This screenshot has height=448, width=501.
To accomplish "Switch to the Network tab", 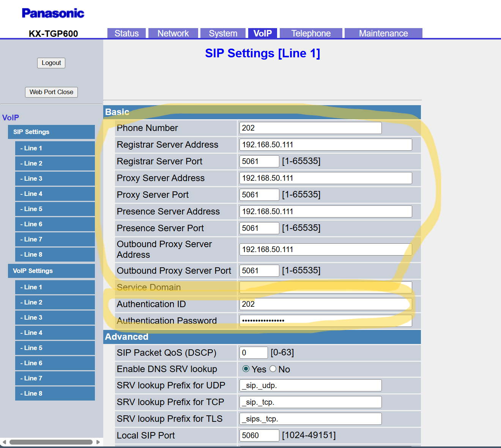I will (x=173, y=33).
